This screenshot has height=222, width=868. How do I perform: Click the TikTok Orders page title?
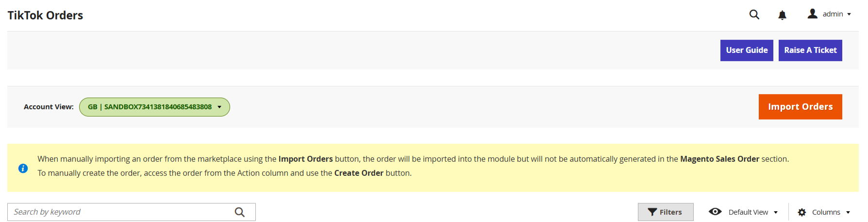45,16
